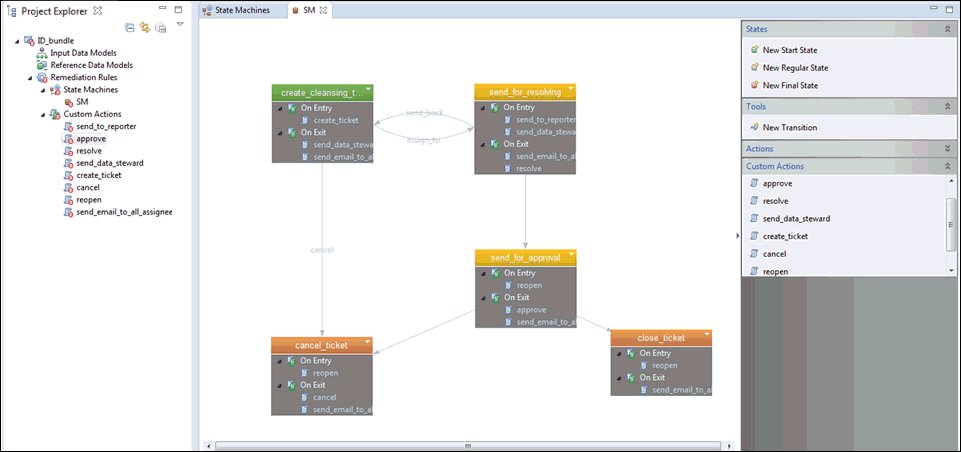Click the New Final State icon

point(755,85)
